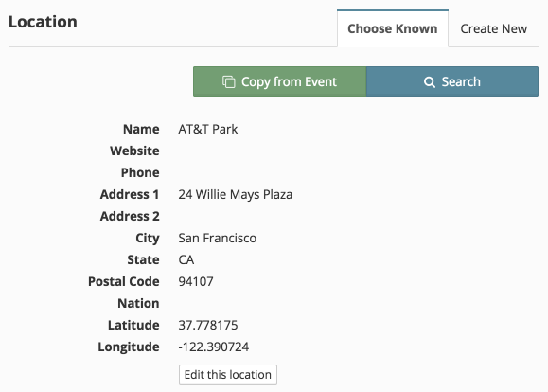548x392 pixels.
Task: Click the Latitude field label
Action: pos(133,325)
